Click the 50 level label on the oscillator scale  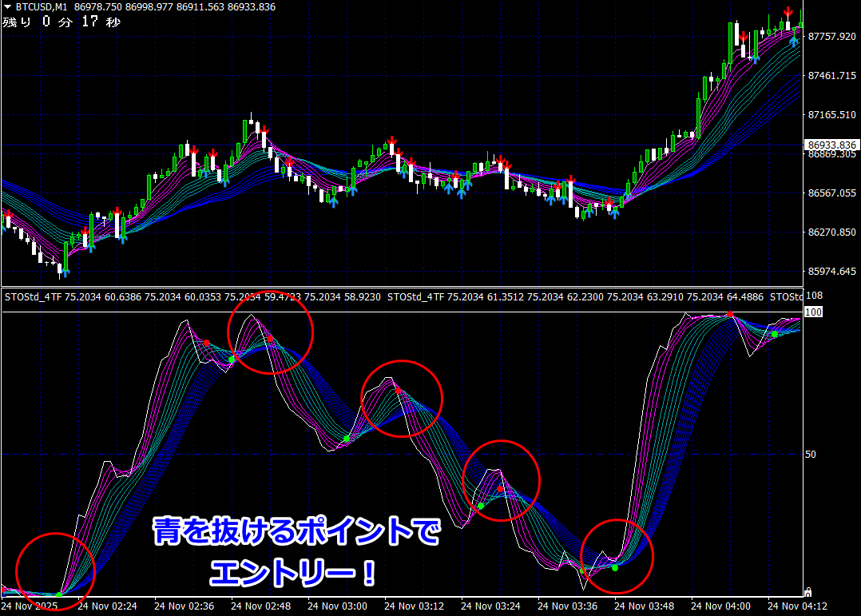pos(811,455)
